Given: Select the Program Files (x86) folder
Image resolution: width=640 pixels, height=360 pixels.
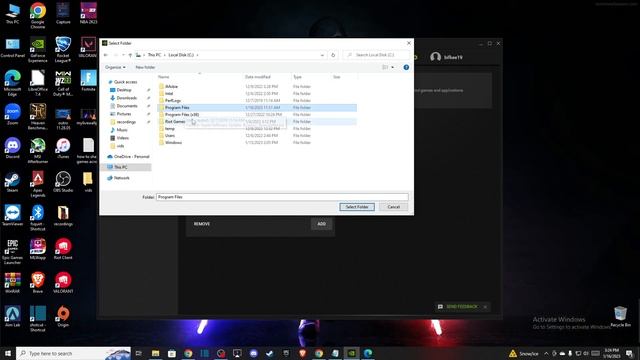Looking at the screenshot, I should [x=257, y=115].
